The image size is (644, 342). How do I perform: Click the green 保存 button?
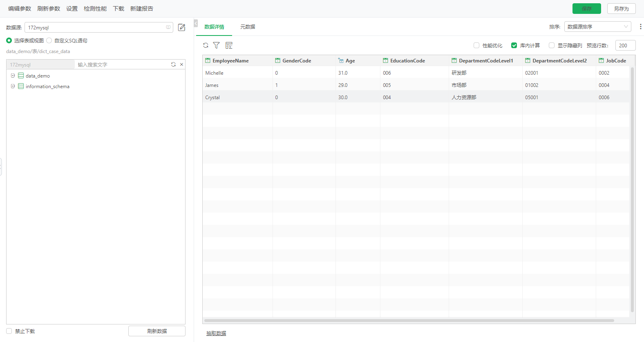[586, 9]
